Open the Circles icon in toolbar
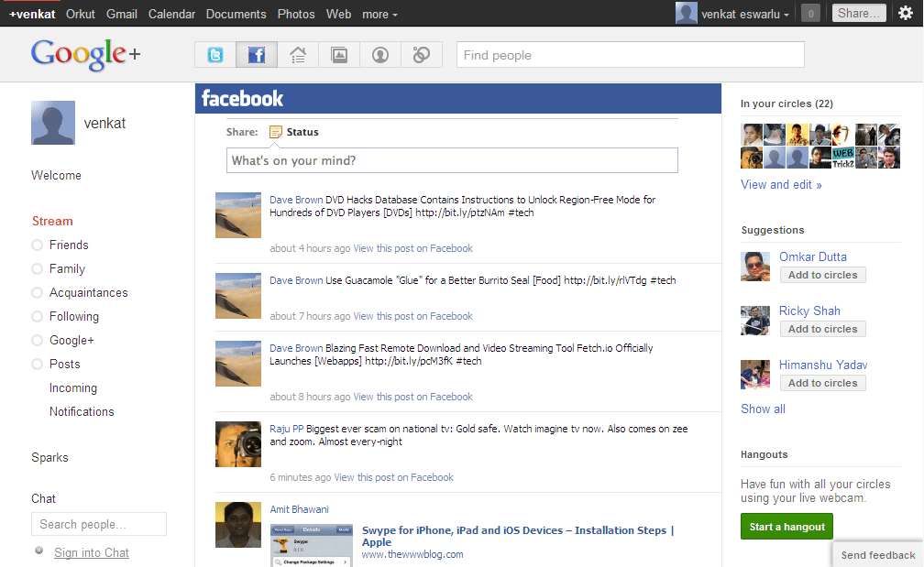The height and width of the screenshot is (567, 924). (422, 55)
